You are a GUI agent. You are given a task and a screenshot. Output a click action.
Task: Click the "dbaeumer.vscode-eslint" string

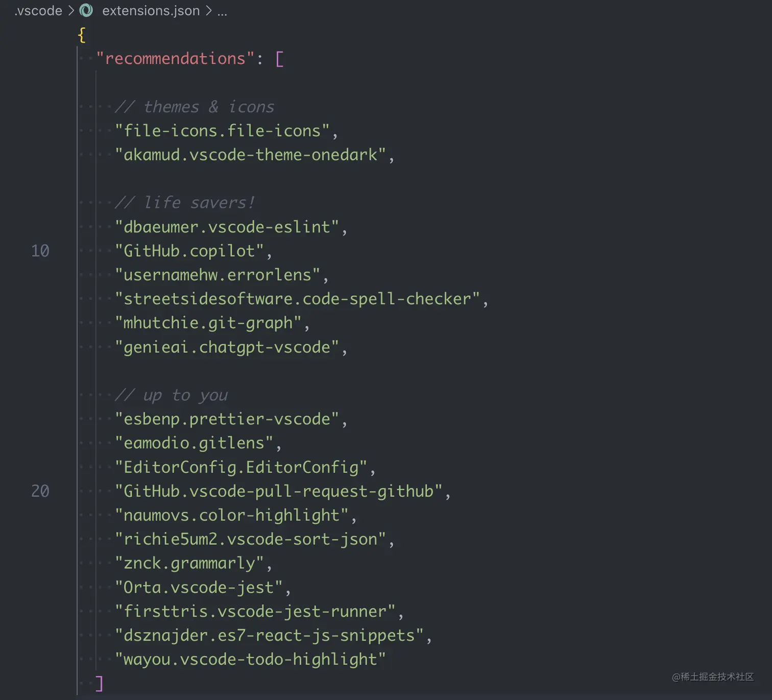227,227
